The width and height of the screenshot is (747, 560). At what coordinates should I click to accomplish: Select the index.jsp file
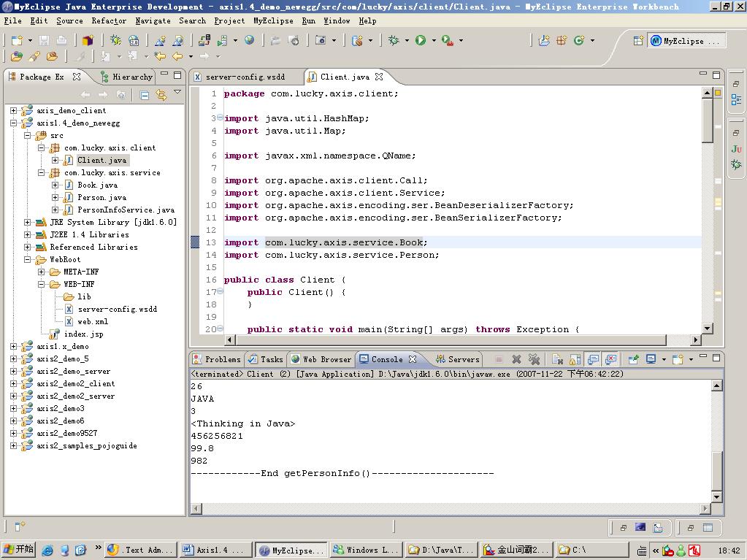83,334
